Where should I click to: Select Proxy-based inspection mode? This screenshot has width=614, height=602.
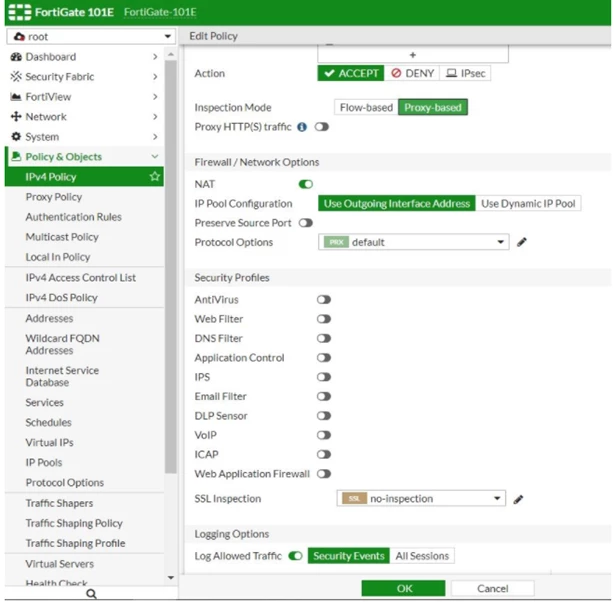pyautogui.click(x=433, y=107)
